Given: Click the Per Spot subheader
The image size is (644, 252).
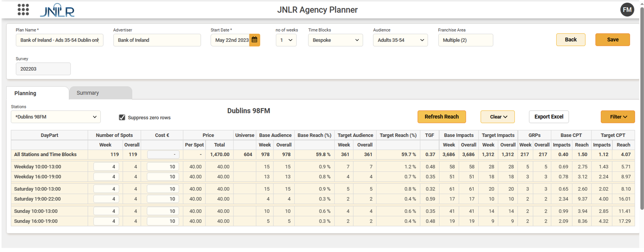Looking at the screenshot, I should pos(194,145).
